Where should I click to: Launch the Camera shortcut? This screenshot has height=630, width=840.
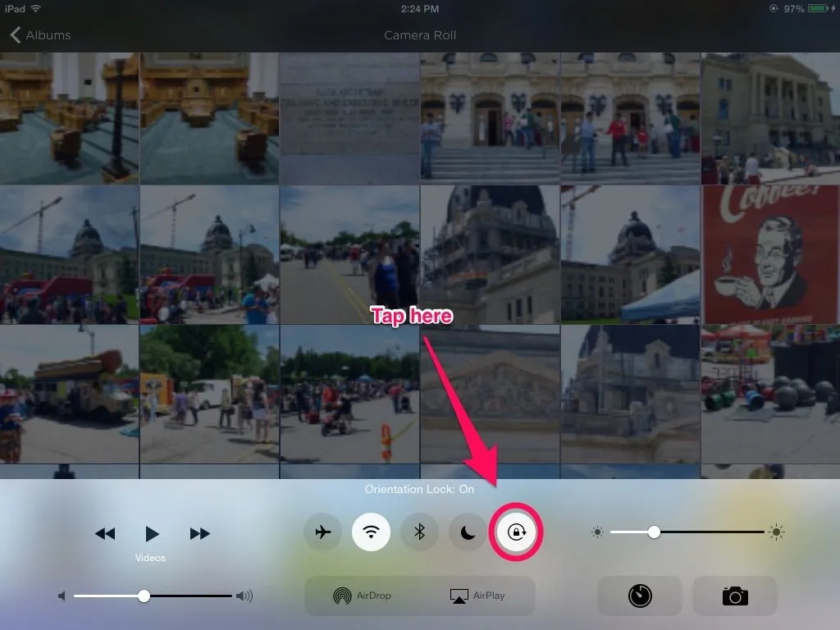pos(735,596)
